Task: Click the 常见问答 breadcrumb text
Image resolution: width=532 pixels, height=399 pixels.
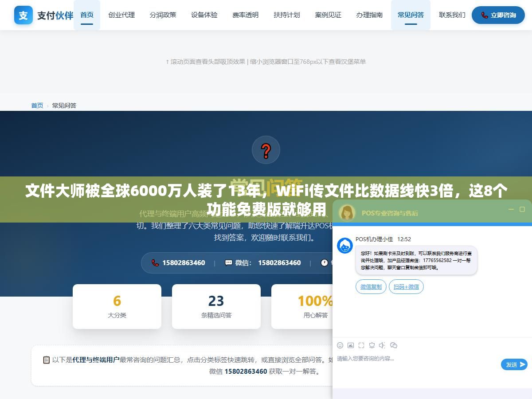Action: (x=64, y=106)
